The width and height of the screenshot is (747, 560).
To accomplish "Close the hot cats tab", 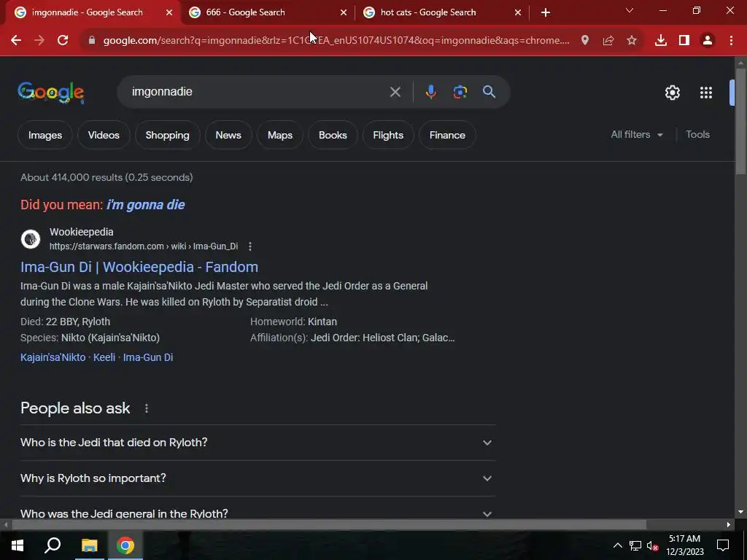I will point(518,13).
